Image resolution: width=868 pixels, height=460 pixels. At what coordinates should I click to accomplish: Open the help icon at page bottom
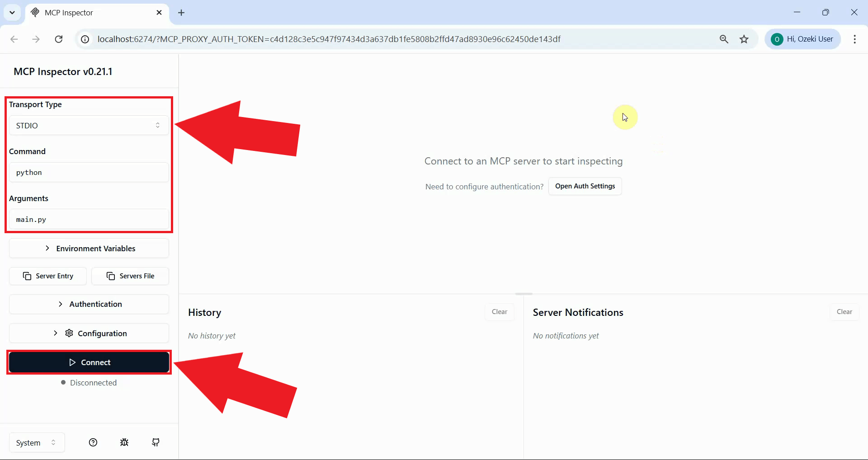[x=93, y=442]
